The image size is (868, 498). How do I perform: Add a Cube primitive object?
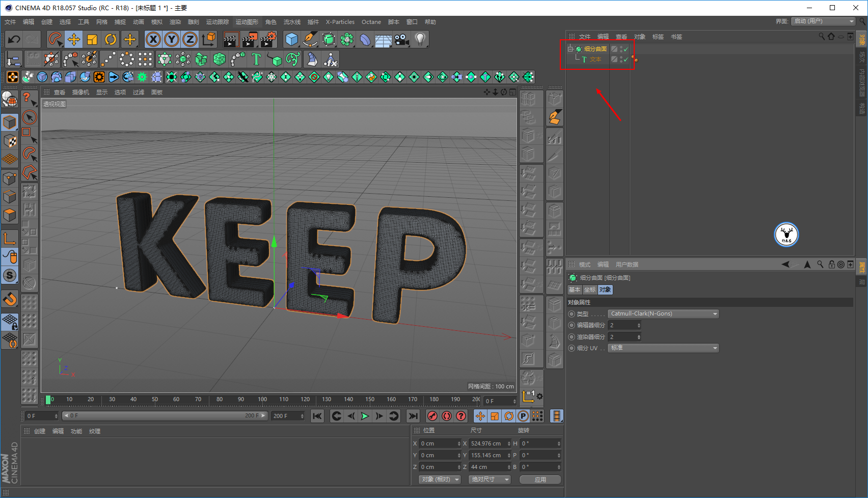[291, 39]
